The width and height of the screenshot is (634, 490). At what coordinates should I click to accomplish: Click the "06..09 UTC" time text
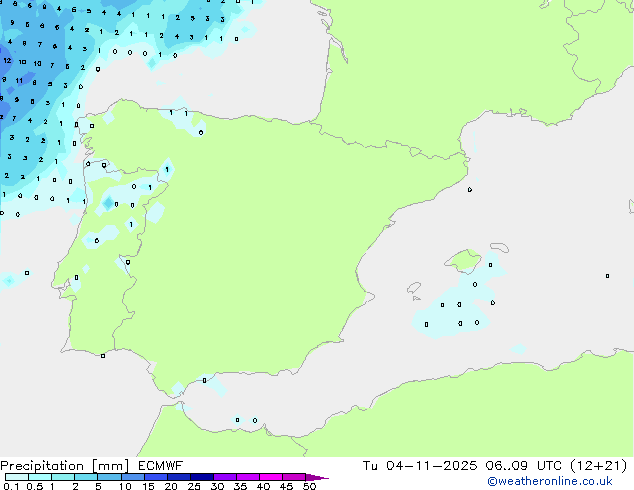coord(524,466)
